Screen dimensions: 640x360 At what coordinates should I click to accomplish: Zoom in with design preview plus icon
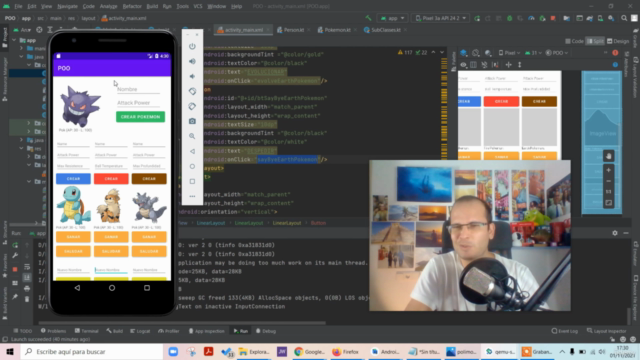[609, 170]
